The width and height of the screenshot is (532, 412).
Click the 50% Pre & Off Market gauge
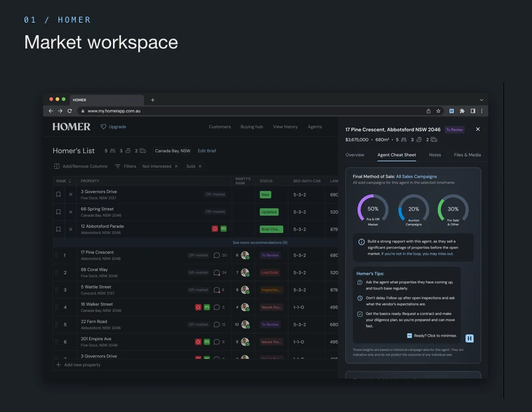[372, 210]
